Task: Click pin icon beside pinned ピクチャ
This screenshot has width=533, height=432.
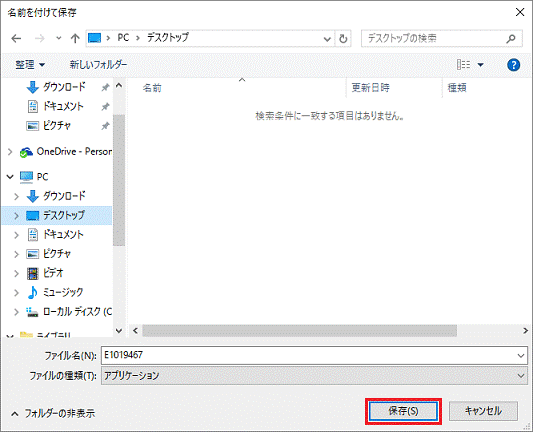Action: (105, 126)
